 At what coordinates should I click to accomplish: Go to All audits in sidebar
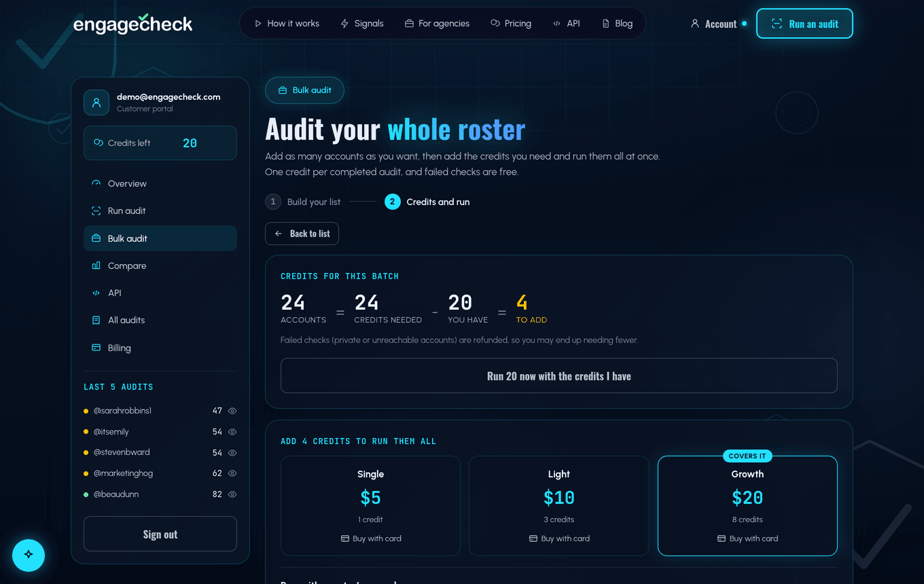[160, 320]
